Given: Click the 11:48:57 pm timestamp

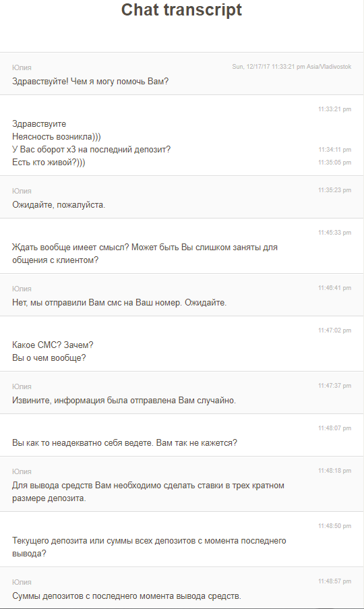Looking at the screenshot, I should click(x=334, y=581).
